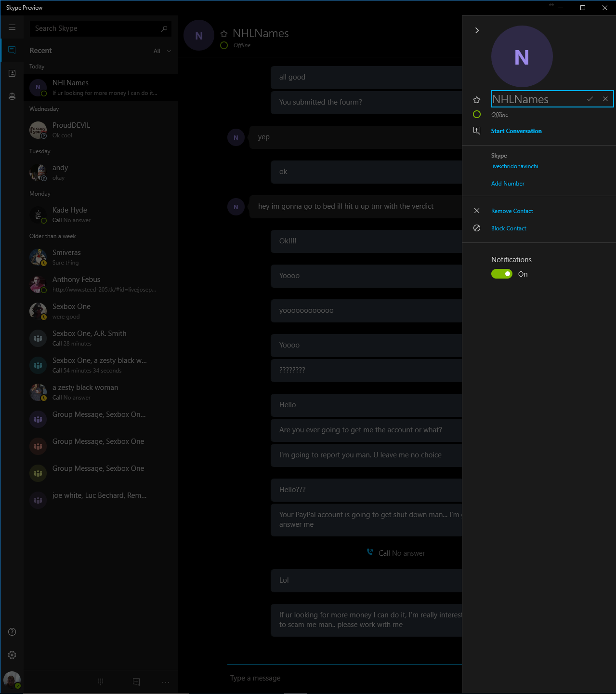Click the 'You submitted the fourm?' message
616x694 pixels.
[366, 102]
